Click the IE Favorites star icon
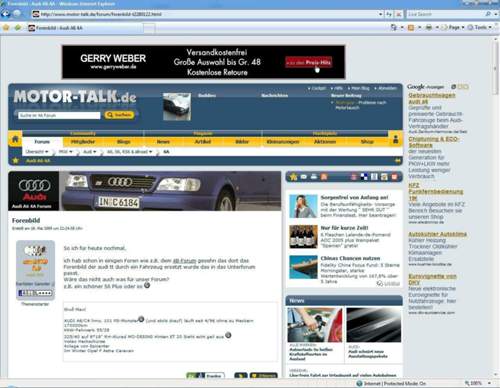Screen dimensions: 500x388 pos(6,27)
